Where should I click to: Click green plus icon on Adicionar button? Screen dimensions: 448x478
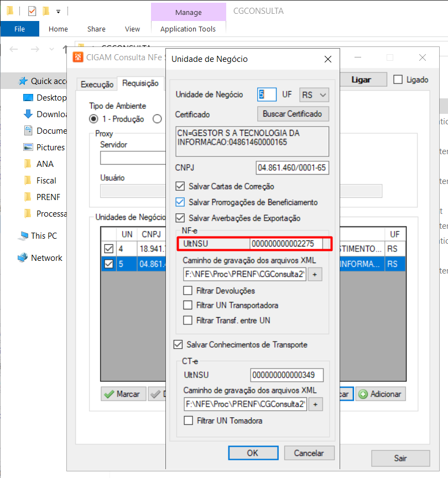click(x=363, y=394)
